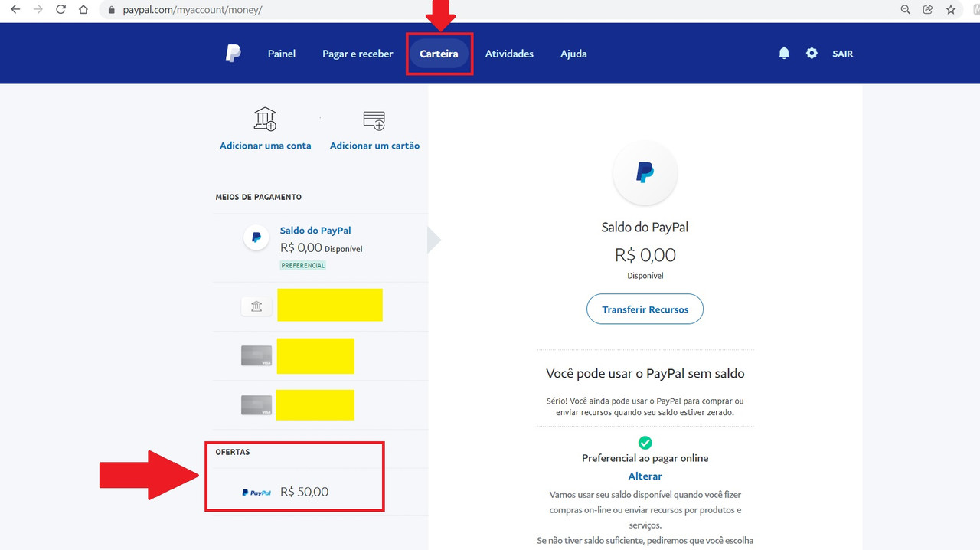Click the Alterar link
This screenshot has height=550, width=980.
(x=645, y=476)
